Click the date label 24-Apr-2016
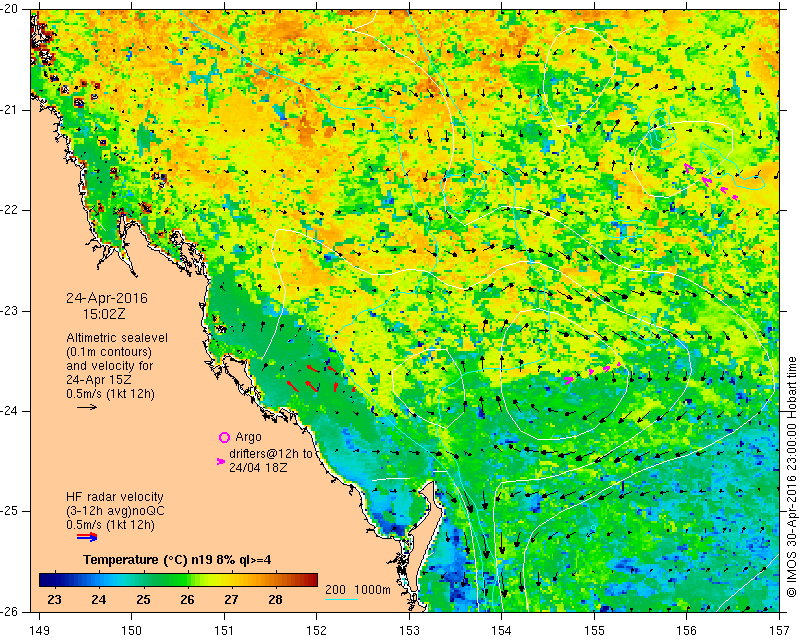 [x=107, y=298]
